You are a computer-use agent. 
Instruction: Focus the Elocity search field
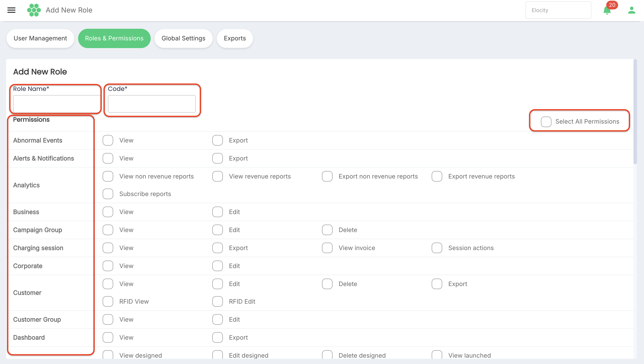558,10
